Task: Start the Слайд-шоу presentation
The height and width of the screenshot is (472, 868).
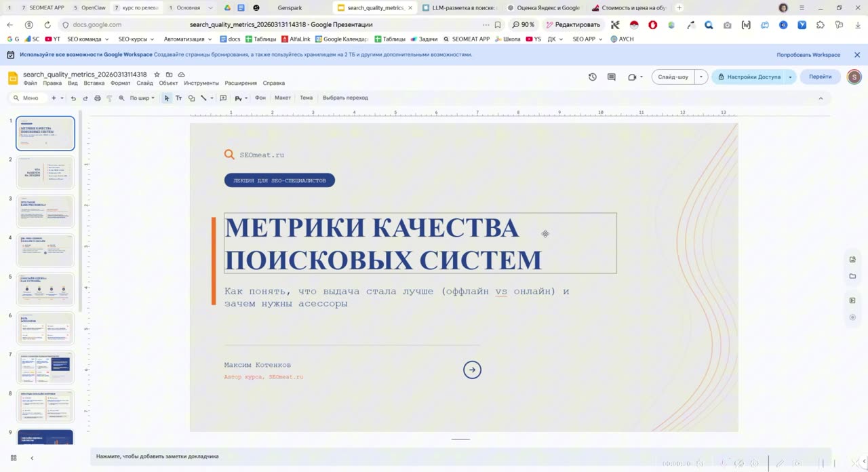Action: (x=673, y=77)
